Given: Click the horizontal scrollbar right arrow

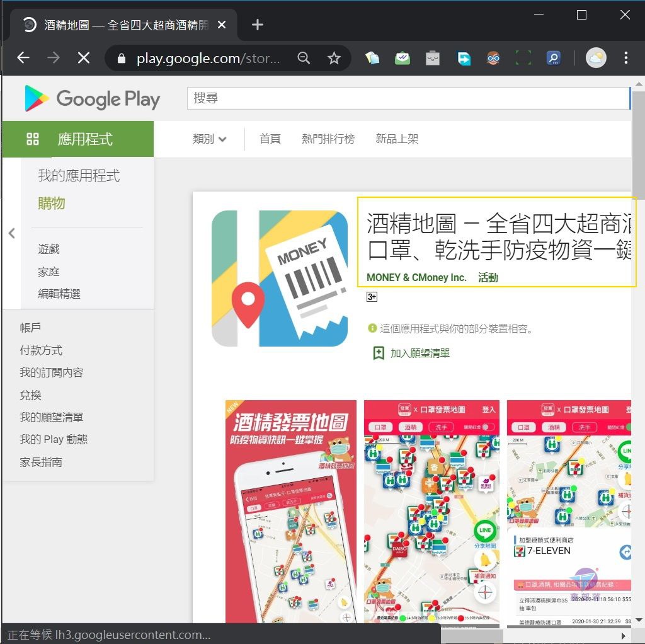Looking at the screenshot, I should 624,636.
